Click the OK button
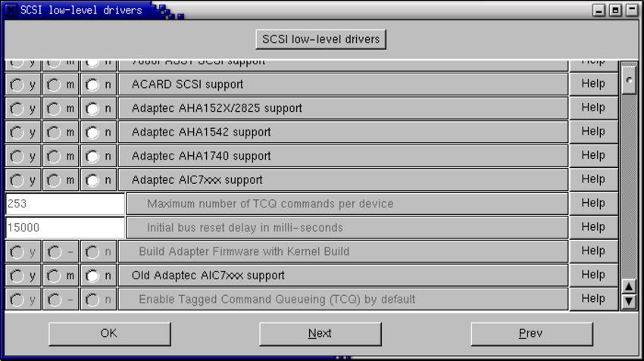 coord(109,334)
